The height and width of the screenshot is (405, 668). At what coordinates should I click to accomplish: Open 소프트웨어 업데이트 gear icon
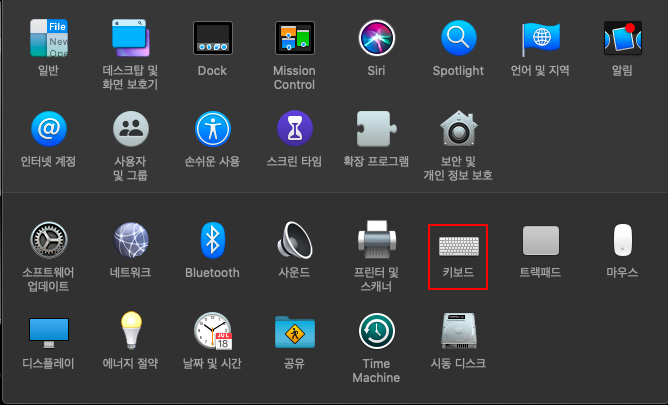pyautogui.click(x=49, y=240)
